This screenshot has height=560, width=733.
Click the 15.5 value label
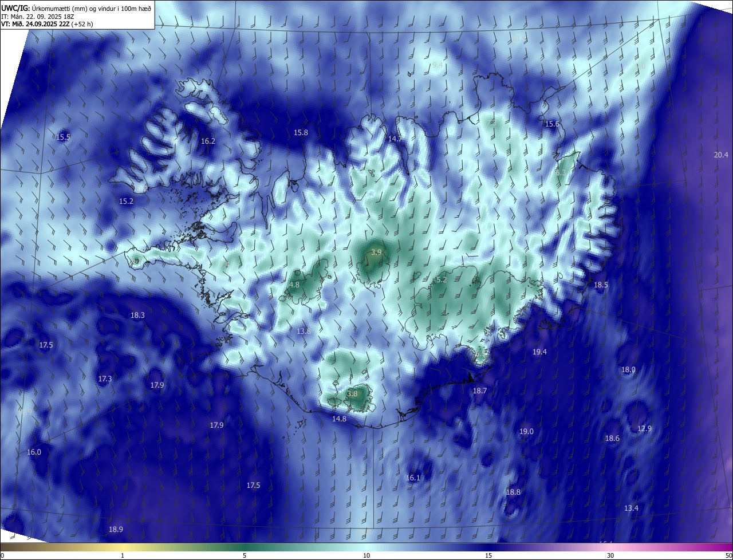coord(64,137)
